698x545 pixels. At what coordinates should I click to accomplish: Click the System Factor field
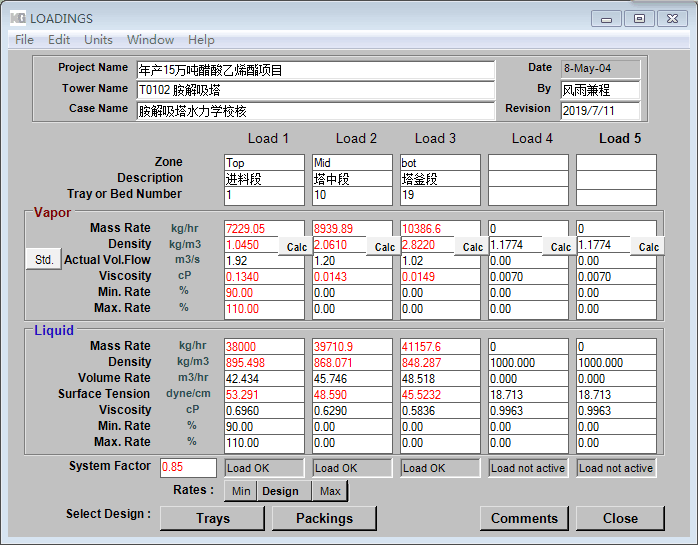[188, 468]
